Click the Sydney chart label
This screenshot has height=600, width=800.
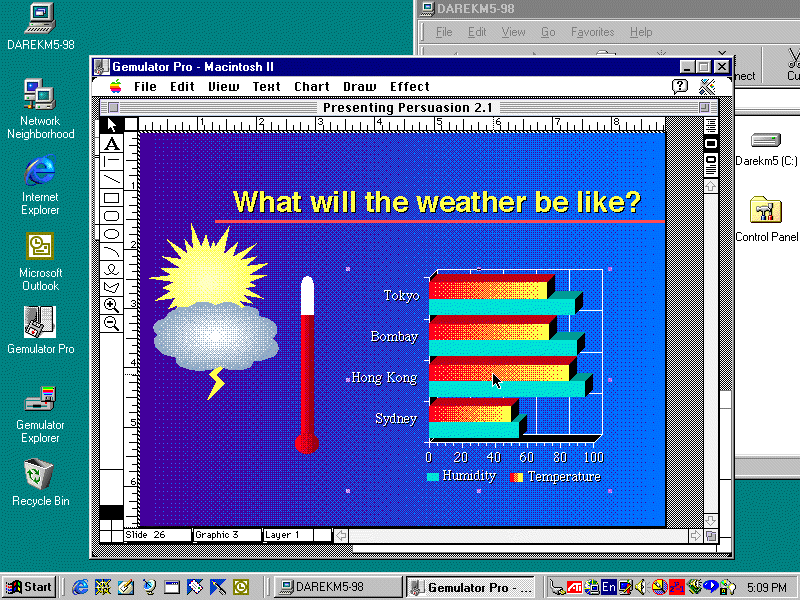tap(396, 418)
